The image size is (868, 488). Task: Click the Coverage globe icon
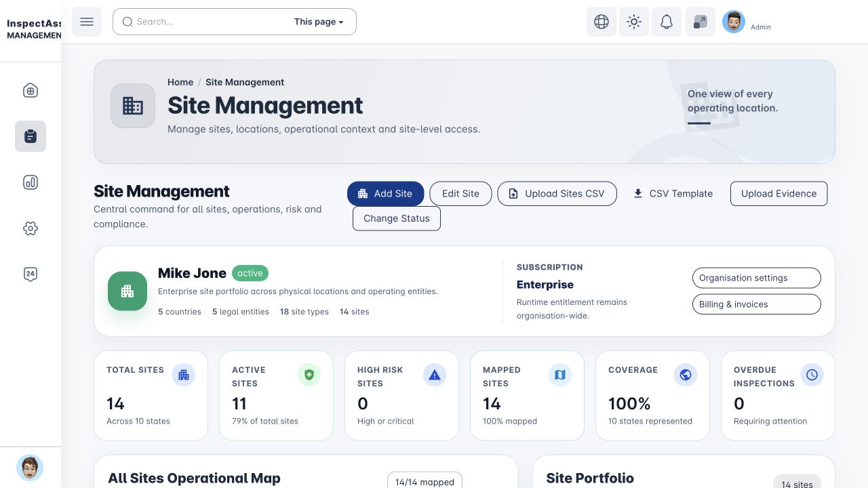(686, 375)
